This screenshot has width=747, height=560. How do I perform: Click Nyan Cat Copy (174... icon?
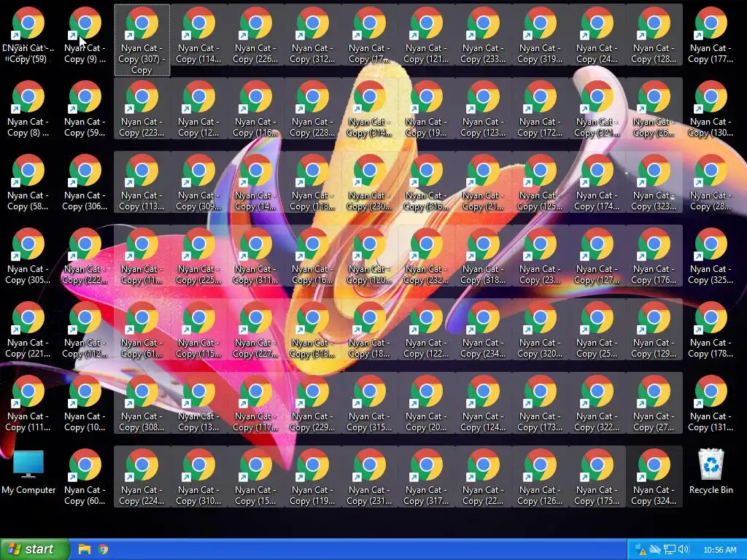597,182
